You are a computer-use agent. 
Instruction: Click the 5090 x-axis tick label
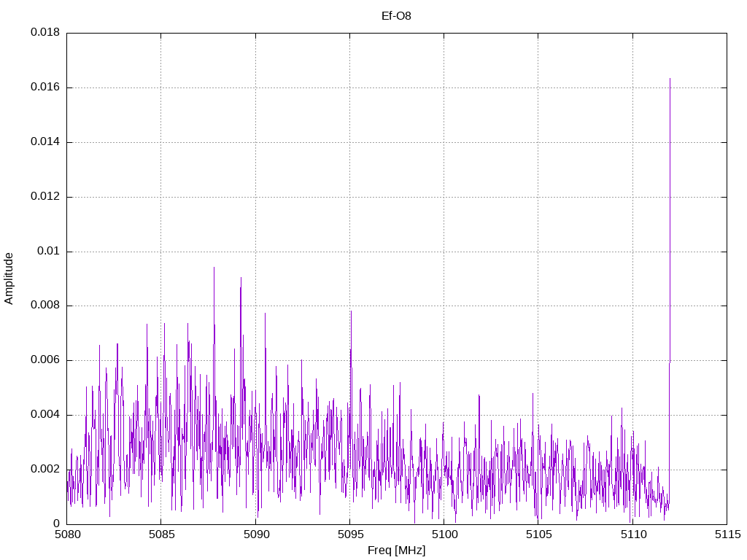256,534
